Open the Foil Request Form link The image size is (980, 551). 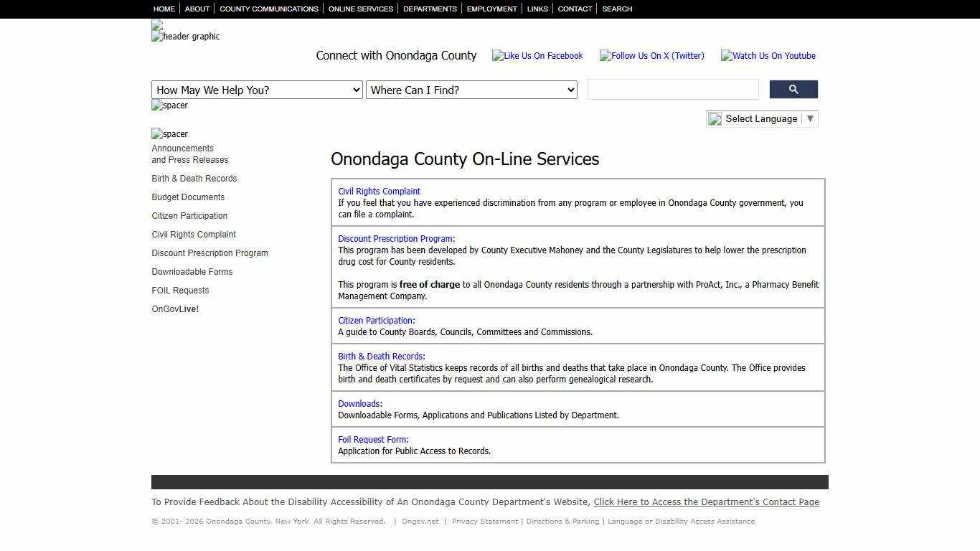pyautogui.click(x=372, y=440)
